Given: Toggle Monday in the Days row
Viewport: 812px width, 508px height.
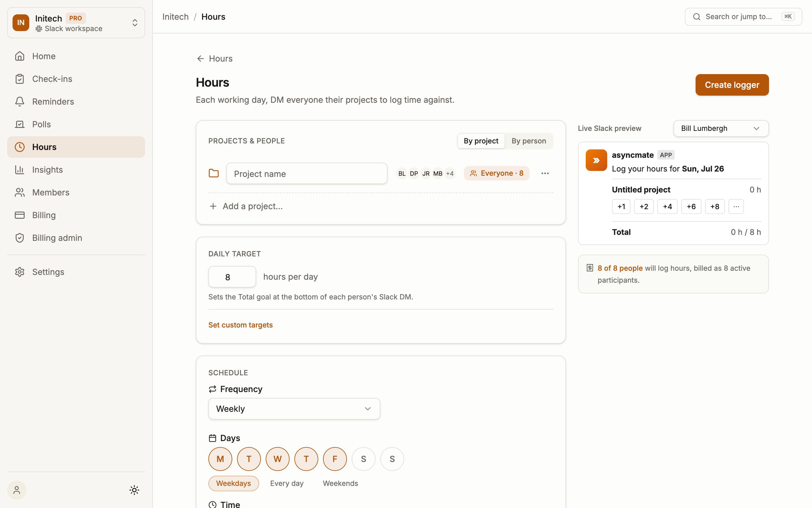Looking at the screenshot, I should click(x=220, y=459).
